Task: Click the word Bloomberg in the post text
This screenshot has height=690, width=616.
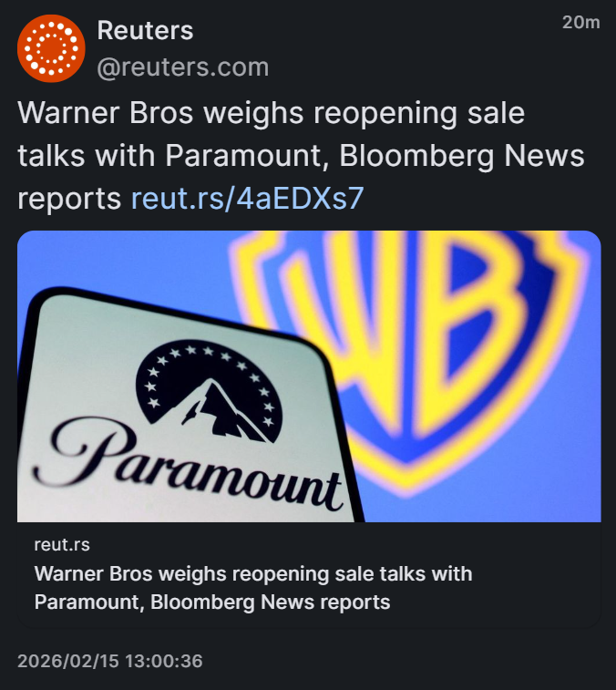Action: pyautogui.click(x=416, y=155)
